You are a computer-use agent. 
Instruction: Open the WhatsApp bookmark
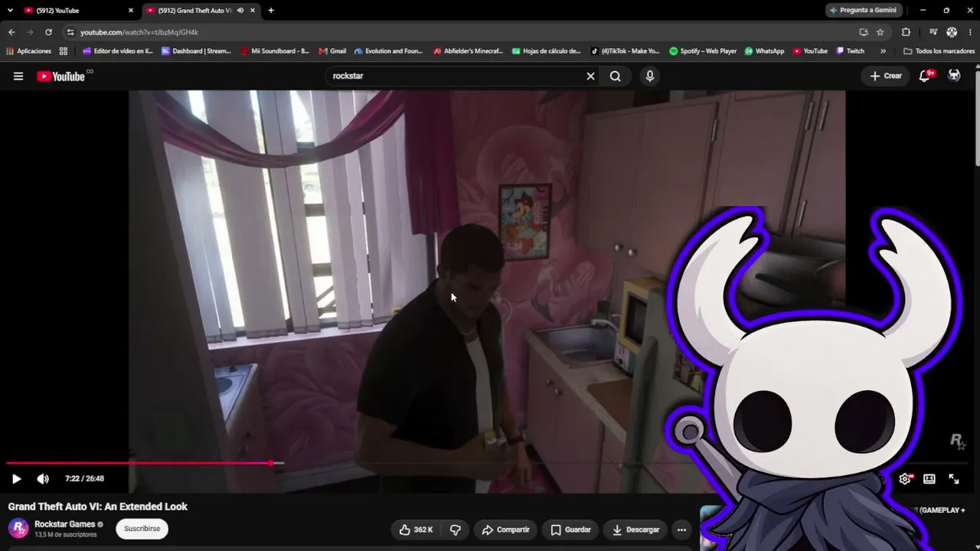tap(764, 51)
